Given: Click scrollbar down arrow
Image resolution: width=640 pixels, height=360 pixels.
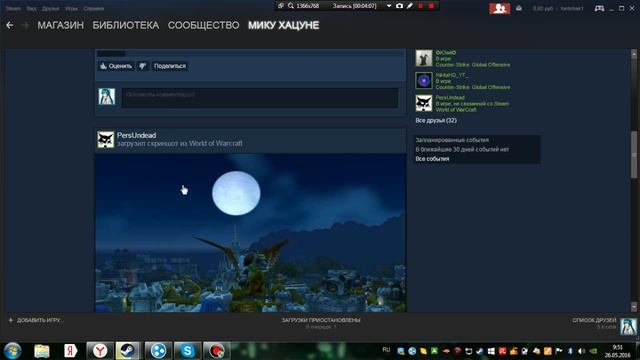Looking at the screenshot, I should pos(634,307).
